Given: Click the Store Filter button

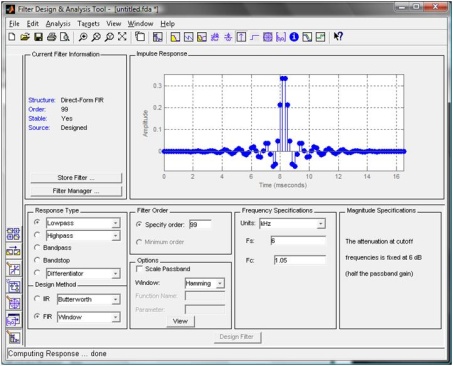Looking at the screenshot, I should click(x=76, y=178).
